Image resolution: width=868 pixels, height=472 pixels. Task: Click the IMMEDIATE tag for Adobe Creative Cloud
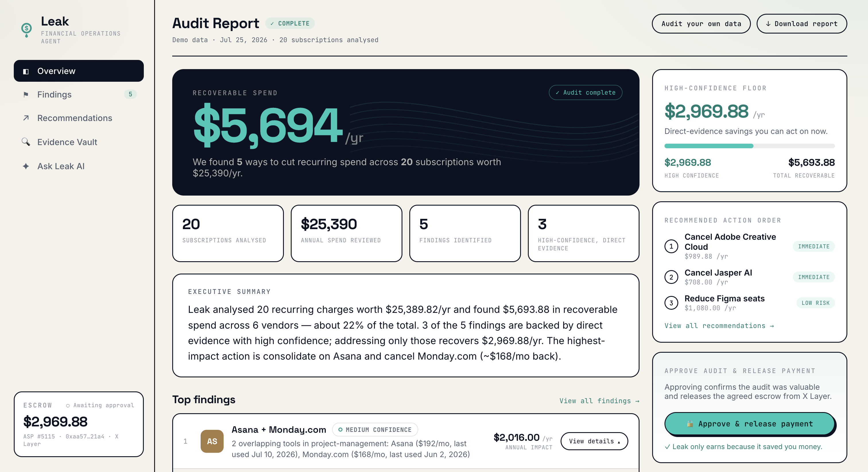pyautogui.click(x=814, y=246)
